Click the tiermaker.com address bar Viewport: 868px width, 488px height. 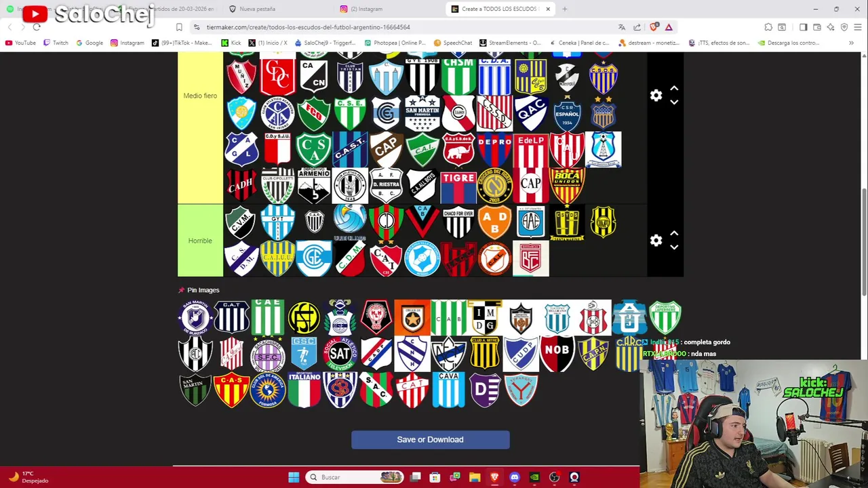(x=400, y=27)
